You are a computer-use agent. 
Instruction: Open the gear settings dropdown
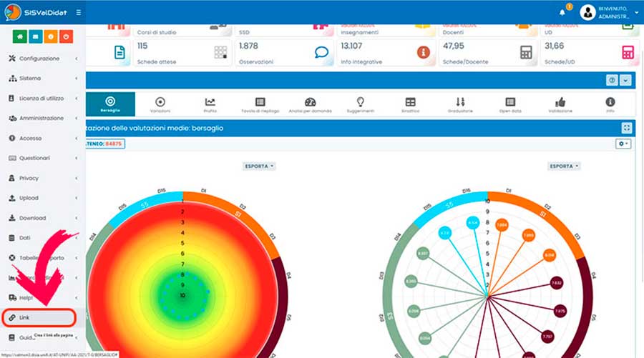point(623,144)
